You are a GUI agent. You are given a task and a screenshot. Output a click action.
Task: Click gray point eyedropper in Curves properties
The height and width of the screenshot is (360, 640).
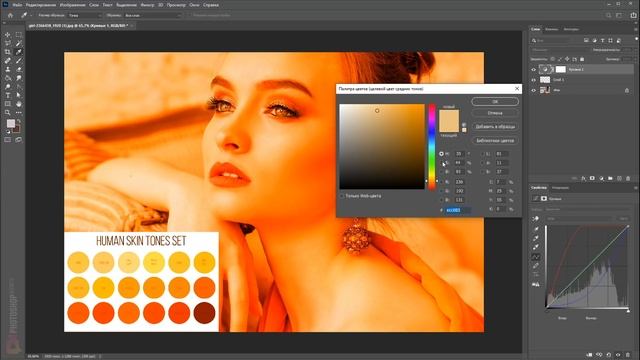536,238
